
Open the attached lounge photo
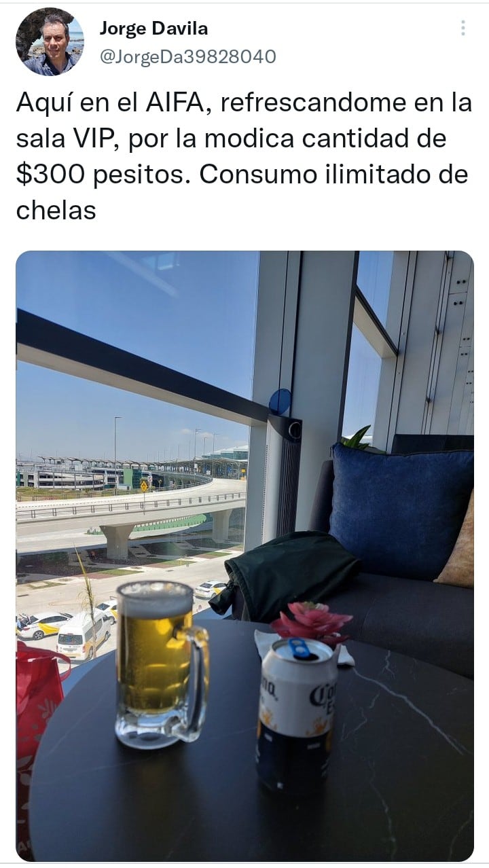(244, 556)
